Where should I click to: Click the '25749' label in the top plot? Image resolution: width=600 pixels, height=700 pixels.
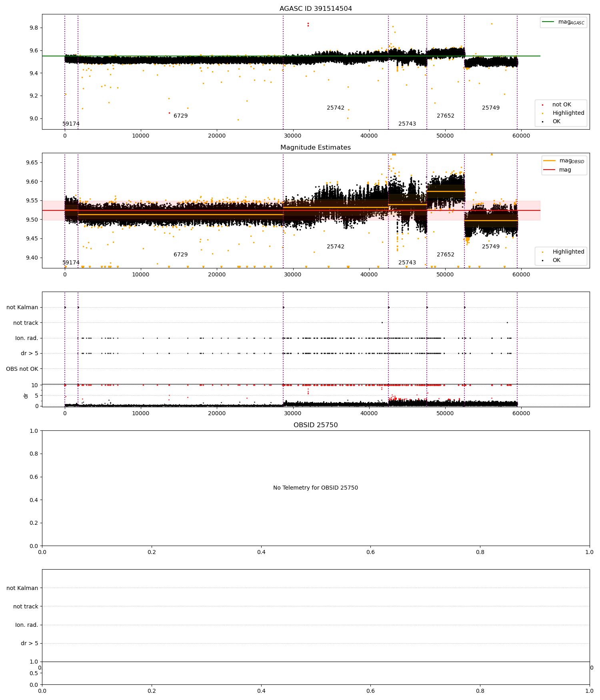click(490, 108)
